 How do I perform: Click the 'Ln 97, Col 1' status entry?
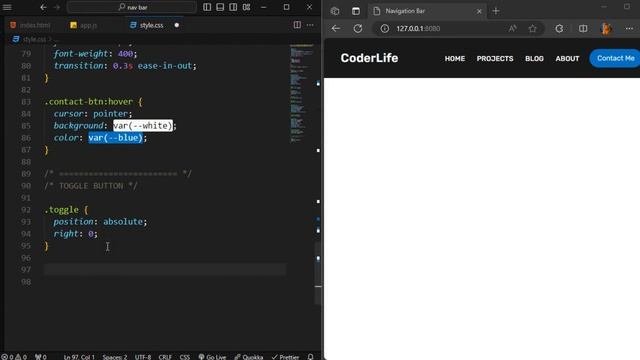point(79,357)
